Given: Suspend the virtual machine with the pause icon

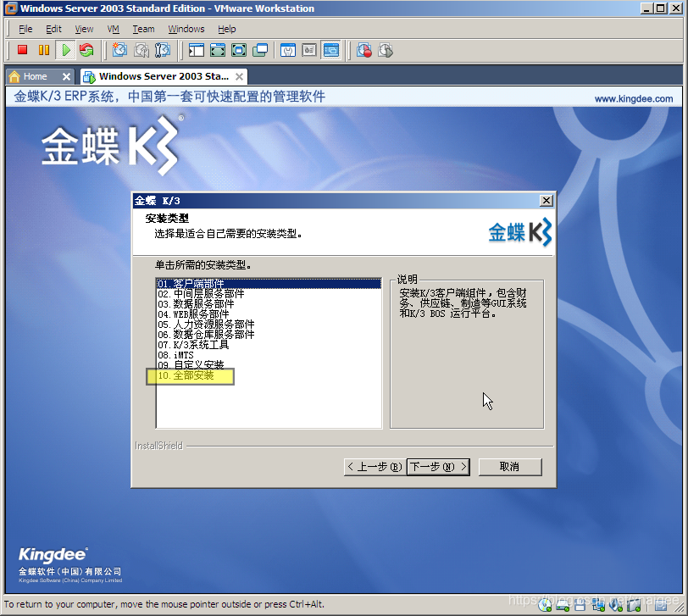Looking at the screenshot, I should tap(44, 51).
